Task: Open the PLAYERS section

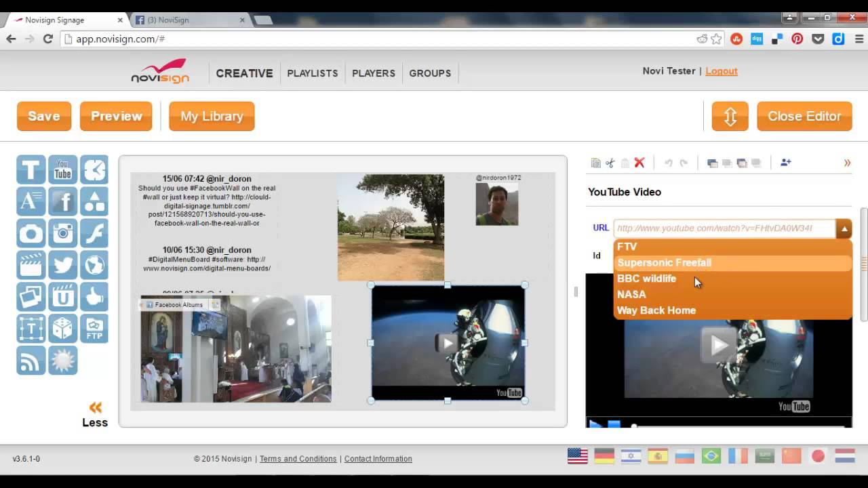Action: tap(374, 73)
